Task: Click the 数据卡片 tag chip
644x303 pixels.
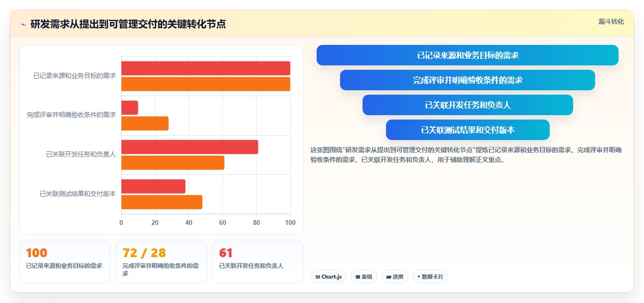Action: (430, 277)
